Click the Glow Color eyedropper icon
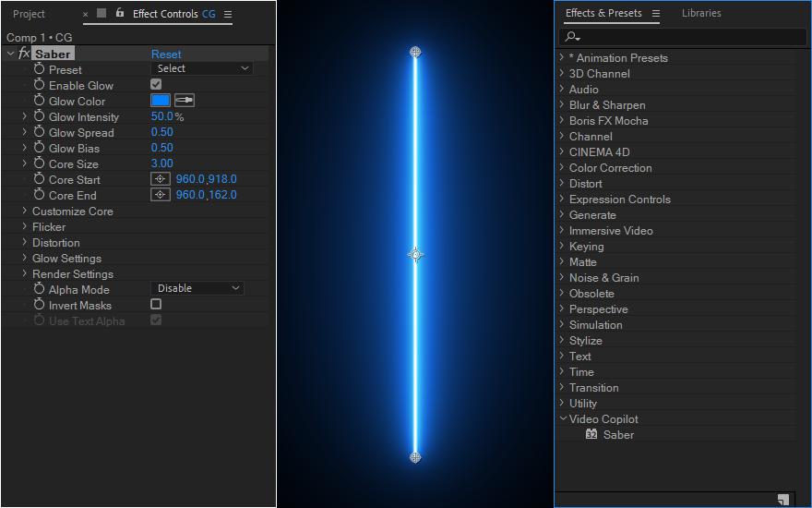Screen dimensions: 812x508 point(185,101)
